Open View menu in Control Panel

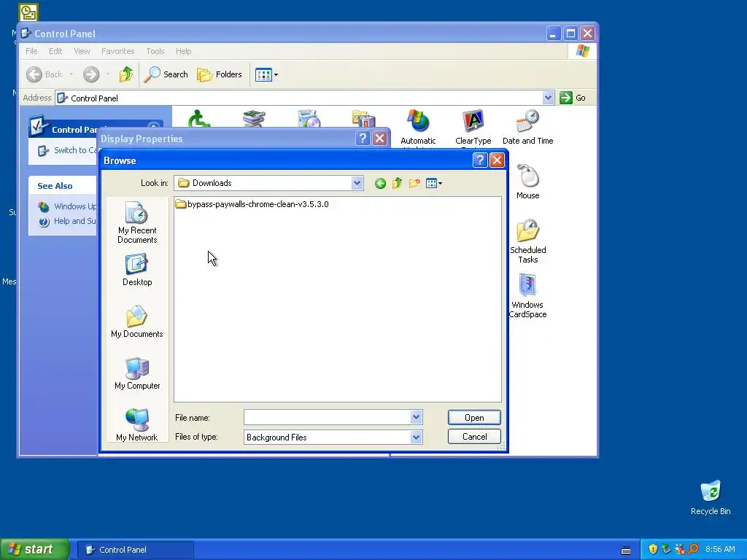click(82, 51)
